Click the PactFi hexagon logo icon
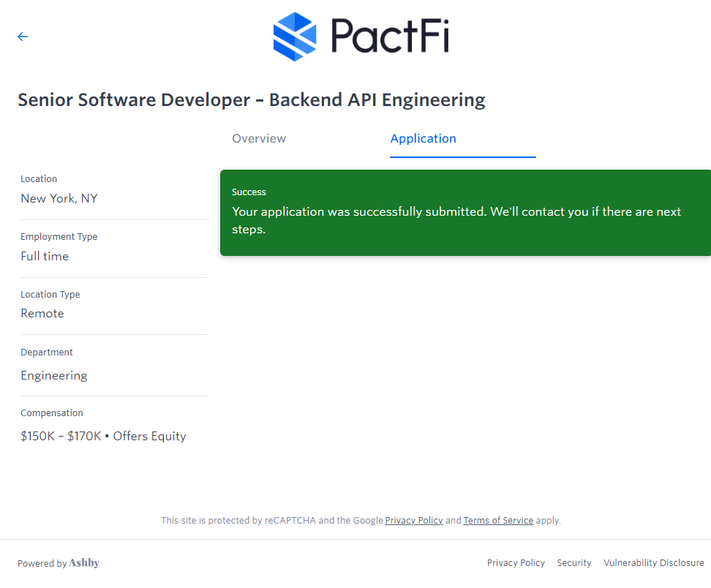The height and width of the screenshot is (588, 711). tap(295, 37)
